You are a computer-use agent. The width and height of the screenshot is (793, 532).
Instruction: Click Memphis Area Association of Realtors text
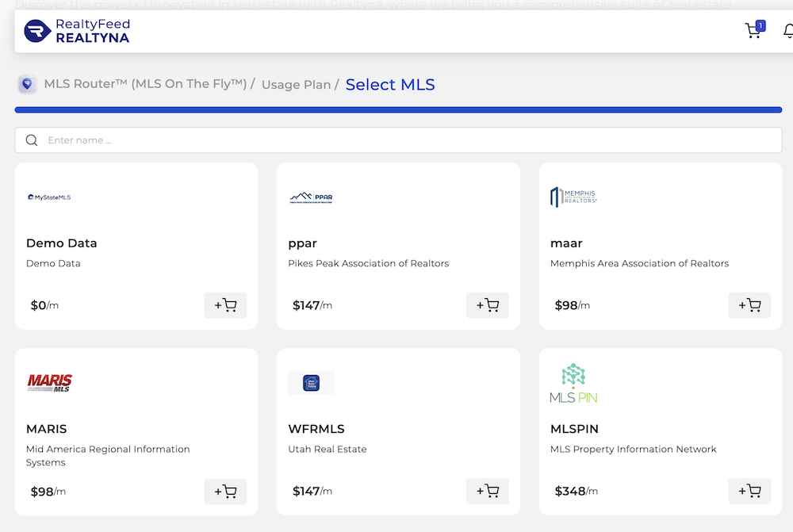640,263
